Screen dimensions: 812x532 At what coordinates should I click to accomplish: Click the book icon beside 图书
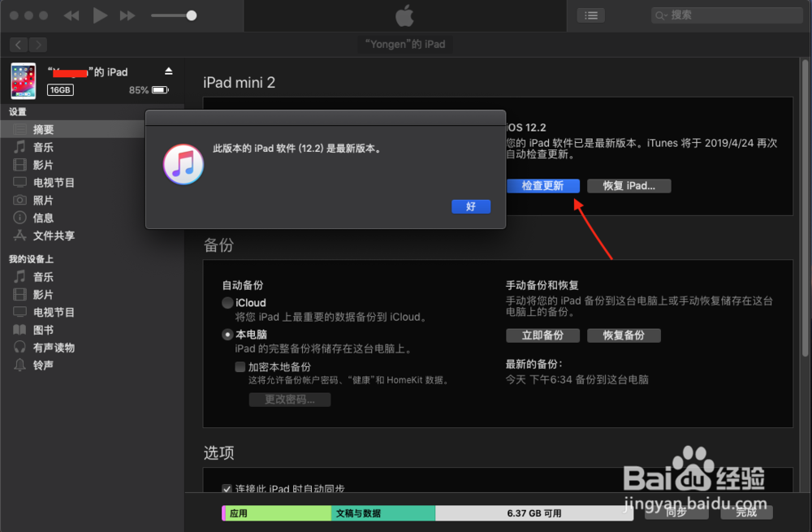(19, 330)
